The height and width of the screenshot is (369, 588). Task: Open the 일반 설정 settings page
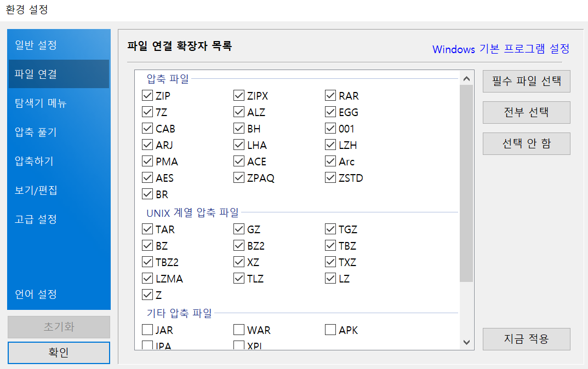click(59, 45)
